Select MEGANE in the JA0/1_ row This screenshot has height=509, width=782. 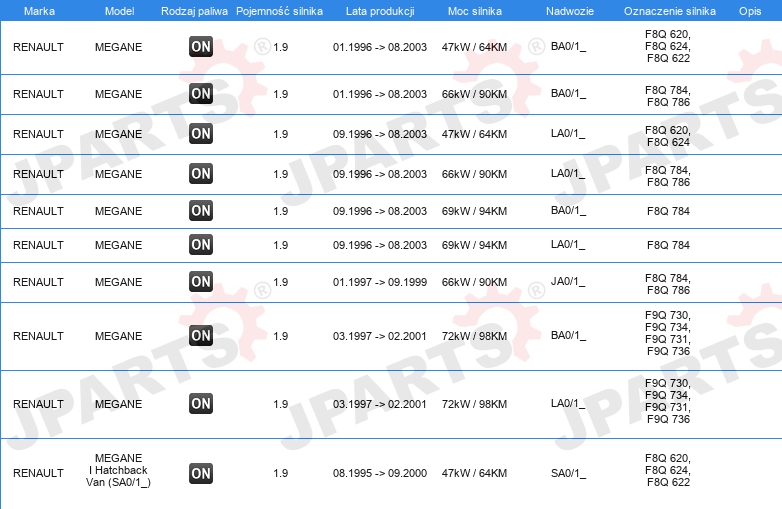tap(119, 282)
